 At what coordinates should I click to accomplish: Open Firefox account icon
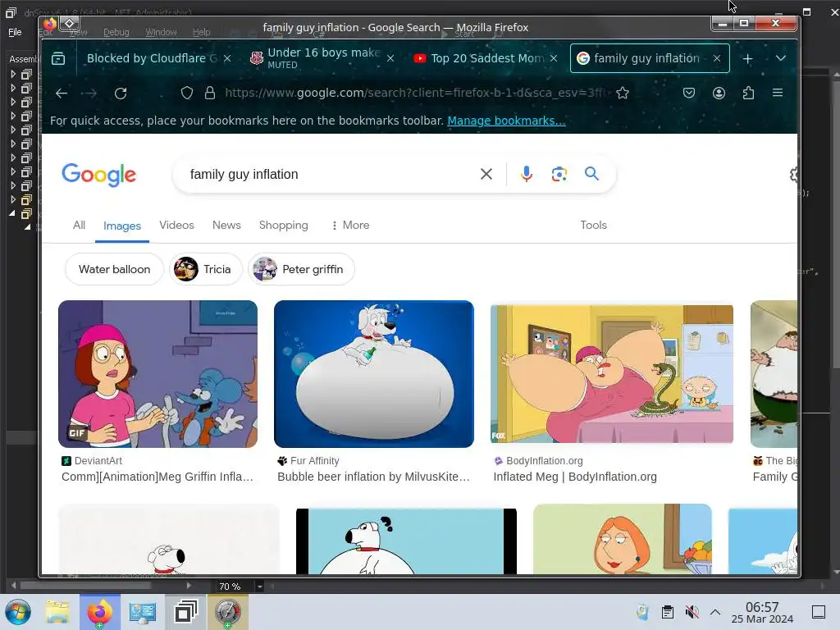click(719, 94)
